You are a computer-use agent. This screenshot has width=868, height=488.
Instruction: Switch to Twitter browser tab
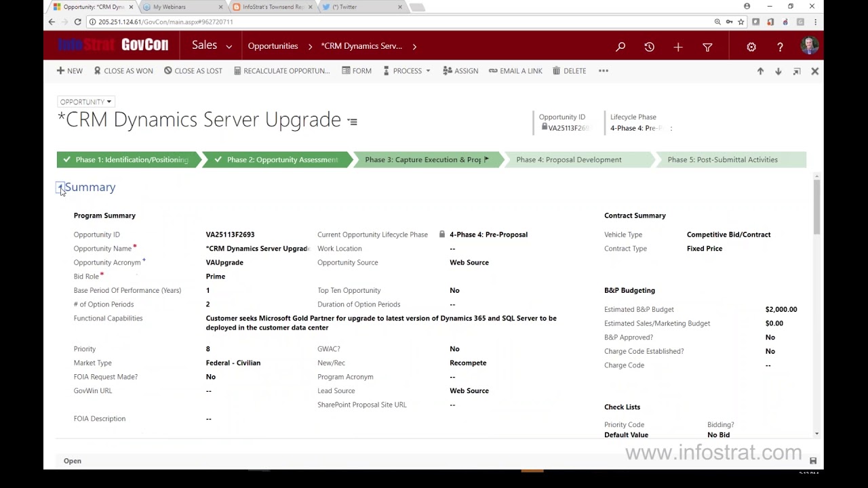[x=361, y=7]
